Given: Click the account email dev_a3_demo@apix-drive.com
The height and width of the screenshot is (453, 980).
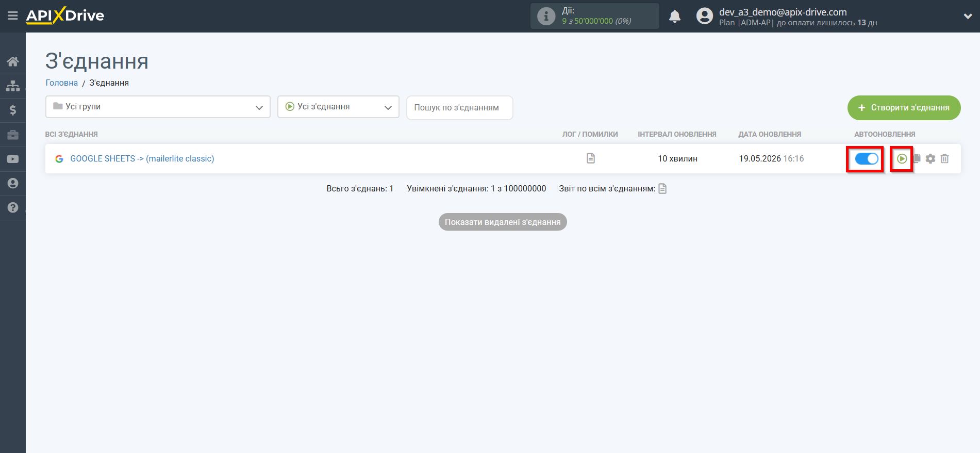Looking at the screenshot, I should [x=783, y=12].
